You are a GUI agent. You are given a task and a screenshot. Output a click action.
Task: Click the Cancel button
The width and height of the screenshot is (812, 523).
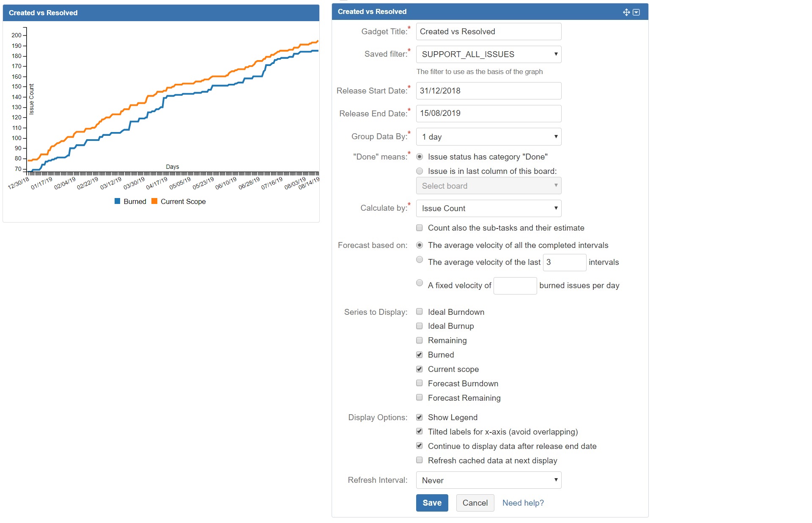[x=475, y=503]
